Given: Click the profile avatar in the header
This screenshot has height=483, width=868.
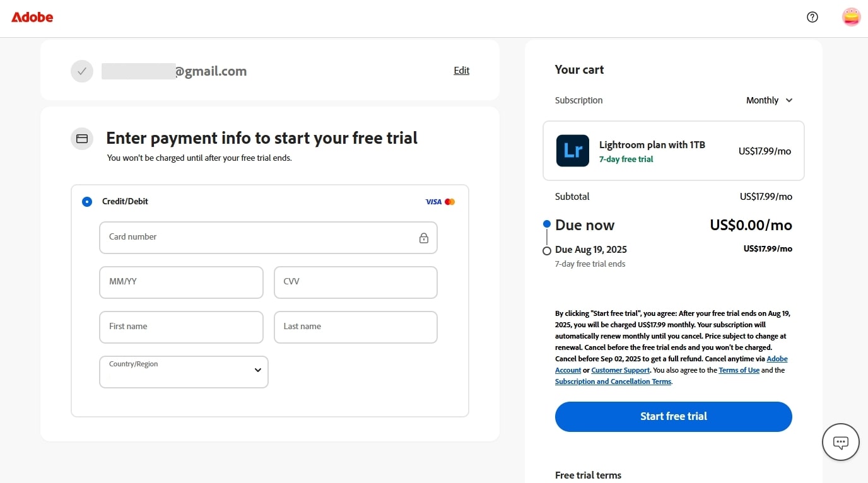Looking at the screenshot, I should [x=851, y=16].
